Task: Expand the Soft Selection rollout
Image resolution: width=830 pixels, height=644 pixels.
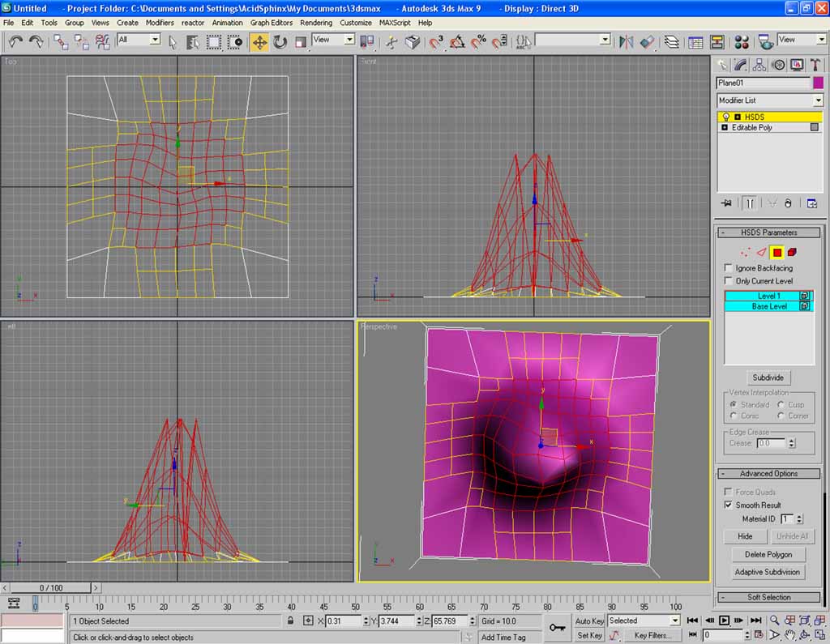Action: pyautogui.click(x=768, y=597)
